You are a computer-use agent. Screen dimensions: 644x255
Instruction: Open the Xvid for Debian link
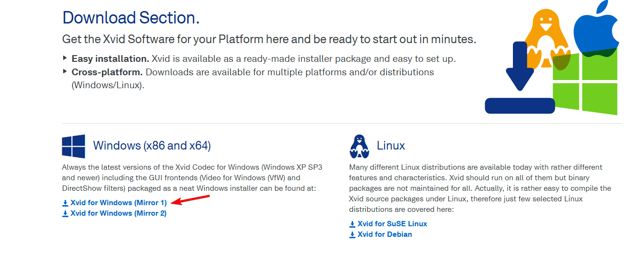click(385, 234)
